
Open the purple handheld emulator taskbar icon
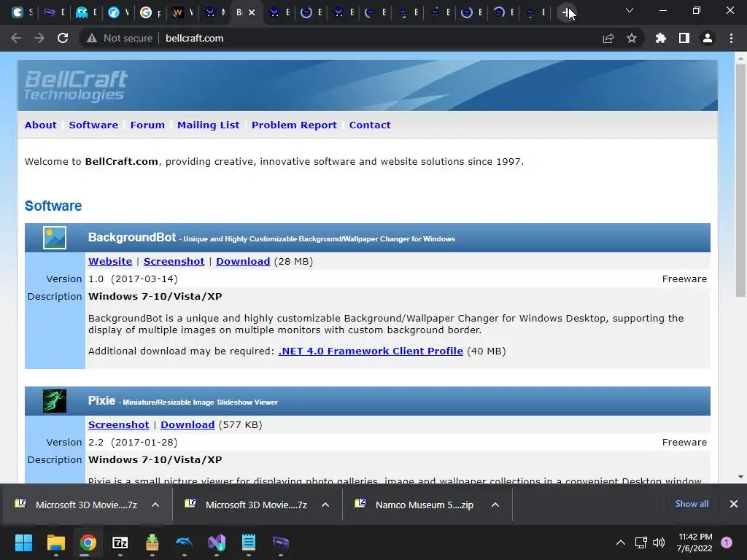pos(281,542)
